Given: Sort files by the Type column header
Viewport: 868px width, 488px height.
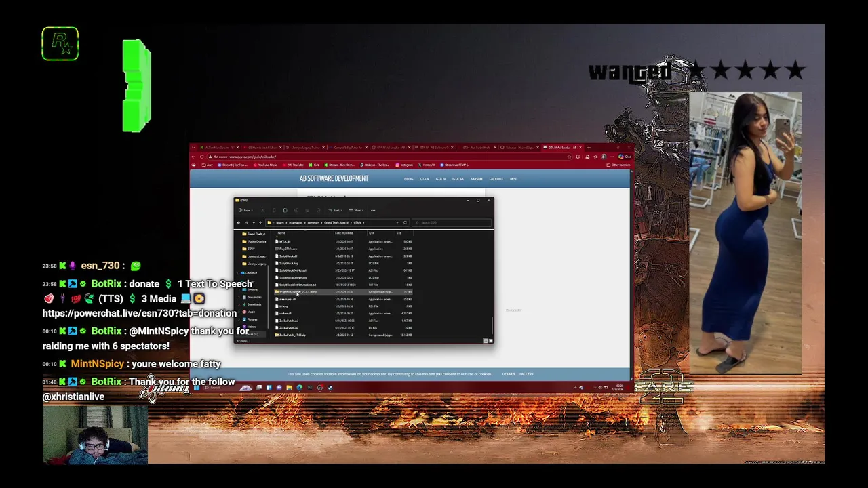Looking at the screenshot, I should pyautogui.click(x=372, y=233).
